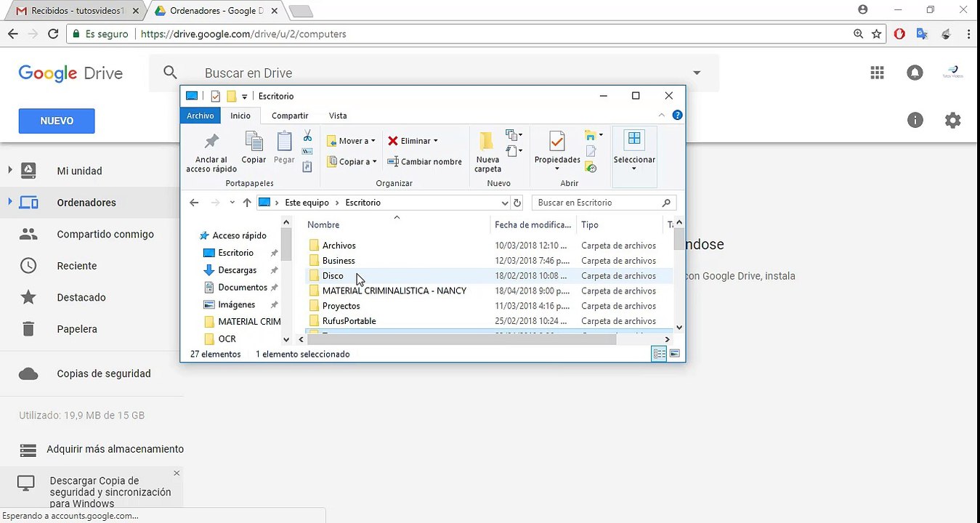Click the Copy path icon in Portapapeles
This screenshot has height=523, width=980.
point(307,151)
